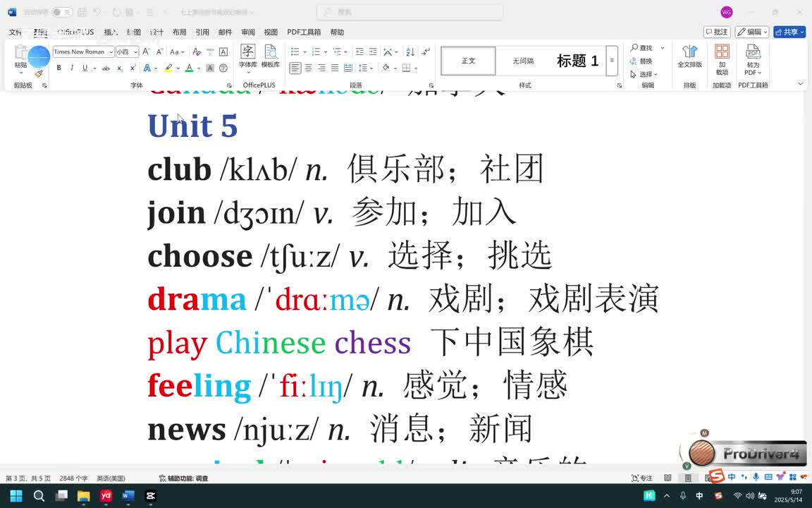Open the Paragraph dialog launcher

[x=431, y=85]
